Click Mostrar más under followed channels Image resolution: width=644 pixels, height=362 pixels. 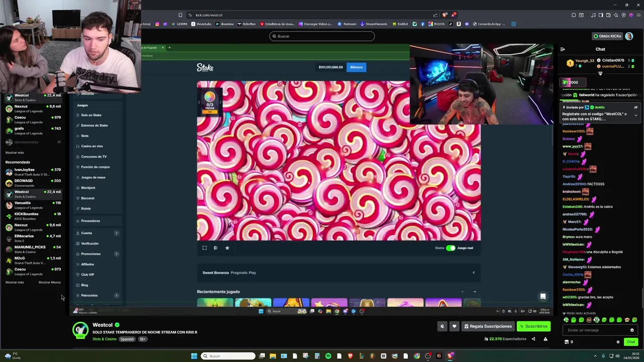(15, 152)
